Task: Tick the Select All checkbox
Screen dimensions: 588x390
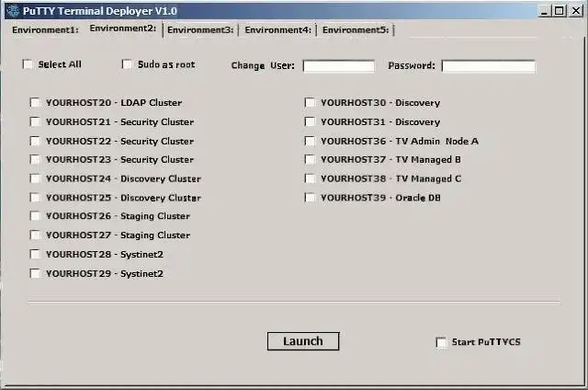Action: (28, 64)
